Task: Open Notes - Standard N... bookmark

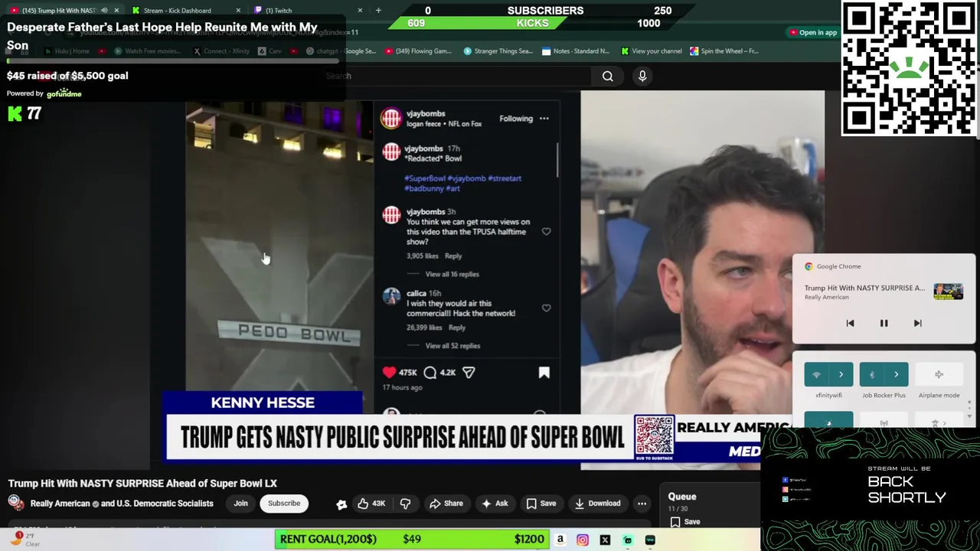Action: [x=575, y=51]
